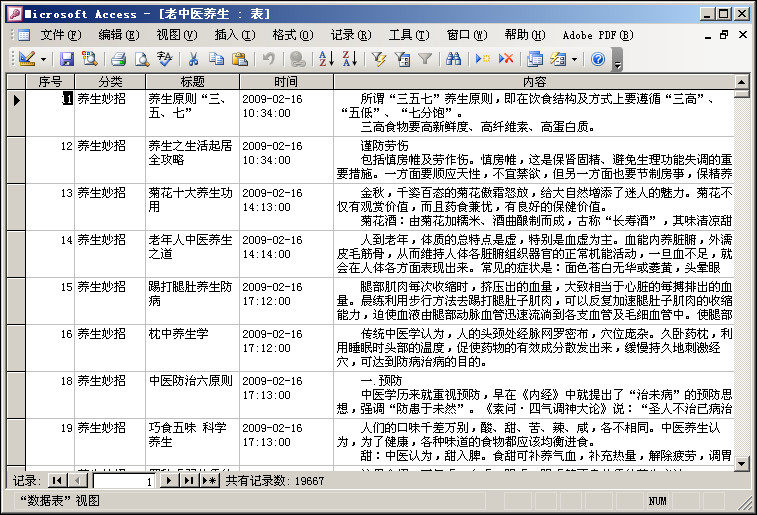Filter by form icon
The image size is (757, 515).
[402, 59]
